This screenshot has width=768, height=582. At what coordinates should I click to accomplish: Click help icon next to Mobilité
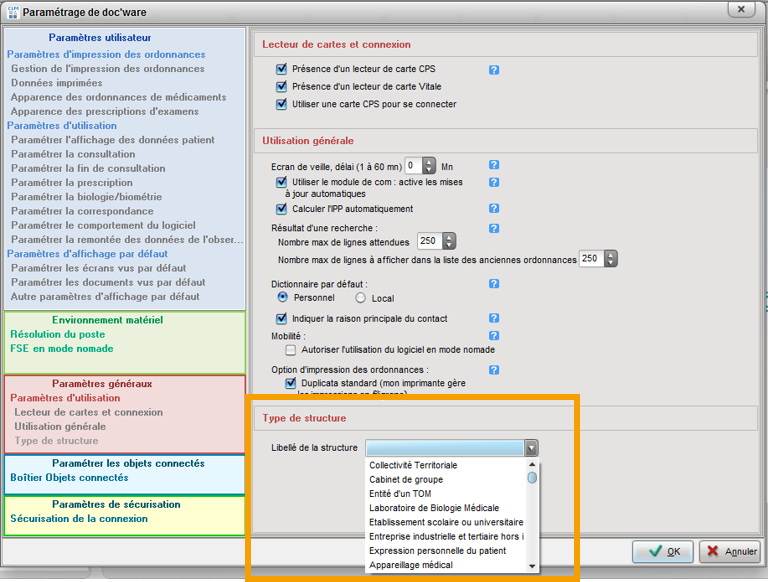(x=494, y=336)
